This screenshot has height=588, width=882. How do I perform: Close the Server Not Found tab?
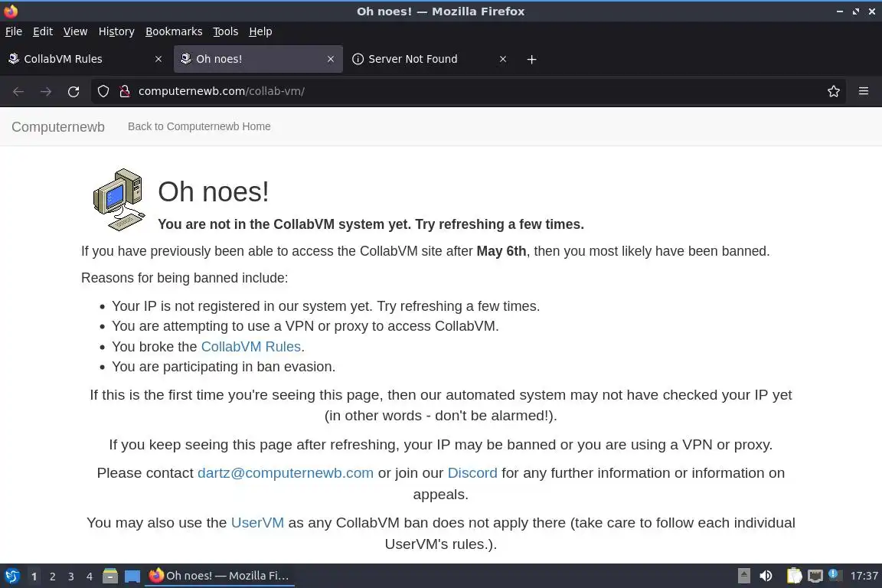click(x=503, y=59)
